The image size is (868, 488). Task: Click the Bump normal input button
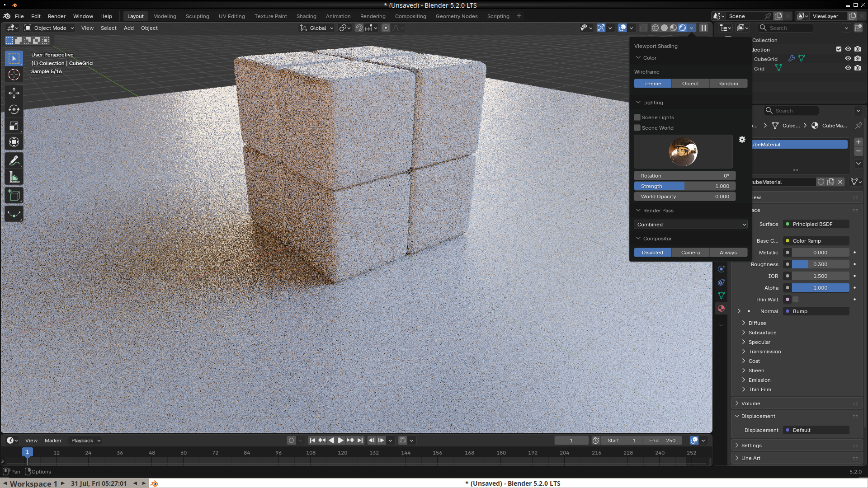pos(816,311)
